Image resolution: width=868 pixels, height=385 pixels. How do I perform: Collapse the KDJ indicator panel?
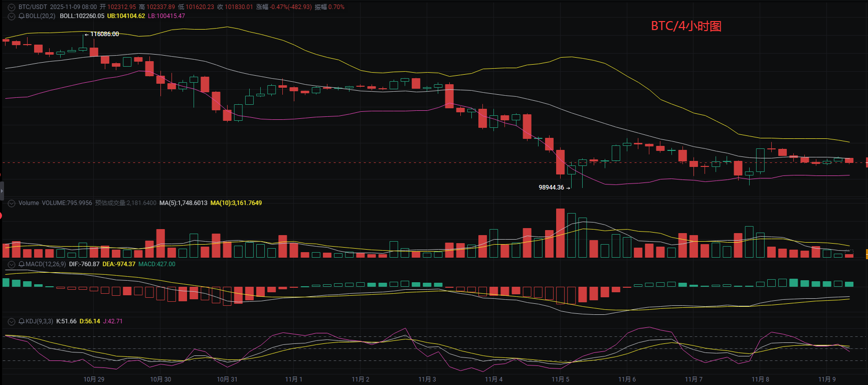pos(12,321)
